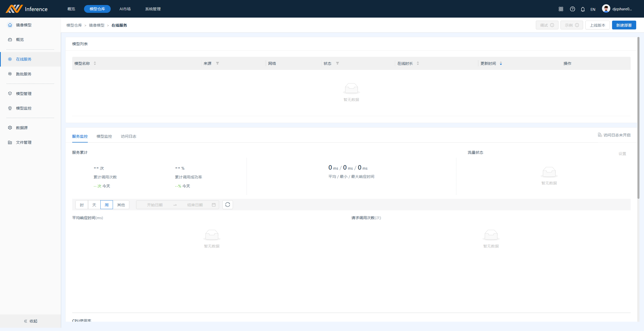The image size is (644, 331).
Task: Click the vertical page scrollbar
Action: click(638, 118)
